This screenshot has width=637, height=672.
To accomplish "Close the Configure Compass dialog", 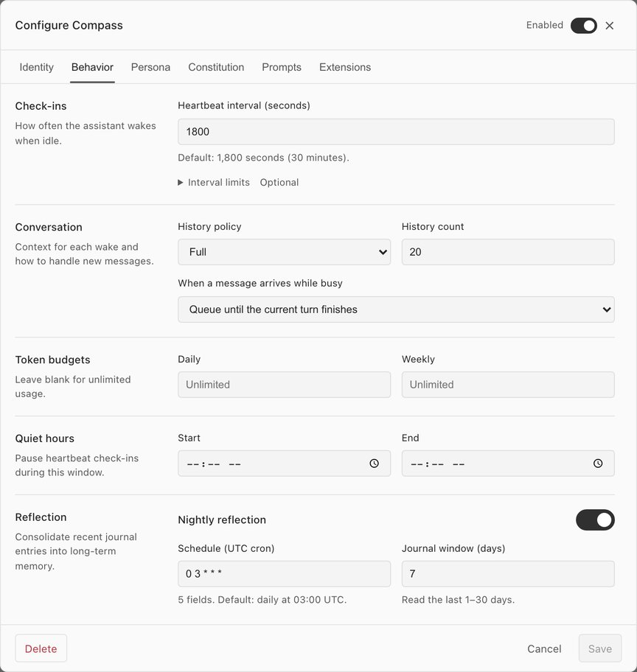I will (609, 26).
